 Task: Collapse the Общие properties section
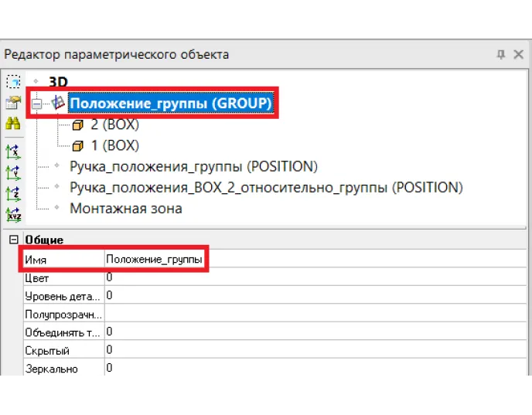[x=14, y=240]
